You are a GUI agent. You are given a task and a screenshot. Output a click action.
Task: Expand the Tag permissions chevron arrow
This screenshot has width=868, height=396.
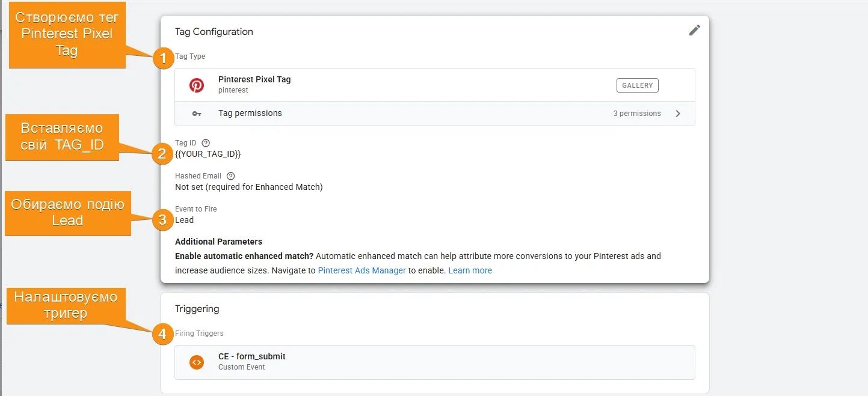click(678, 114)
